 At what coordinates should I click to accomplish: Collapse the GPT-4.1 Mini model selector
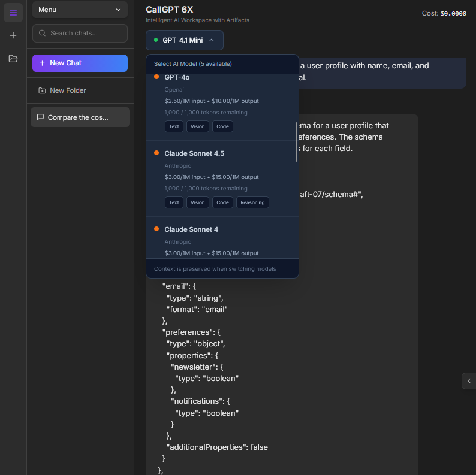183,40
